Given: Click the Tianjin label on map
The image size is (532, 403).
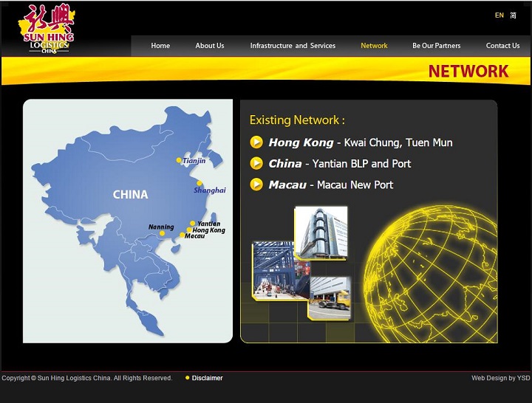Looking at the screenshot, I should [x=194, y=161].
